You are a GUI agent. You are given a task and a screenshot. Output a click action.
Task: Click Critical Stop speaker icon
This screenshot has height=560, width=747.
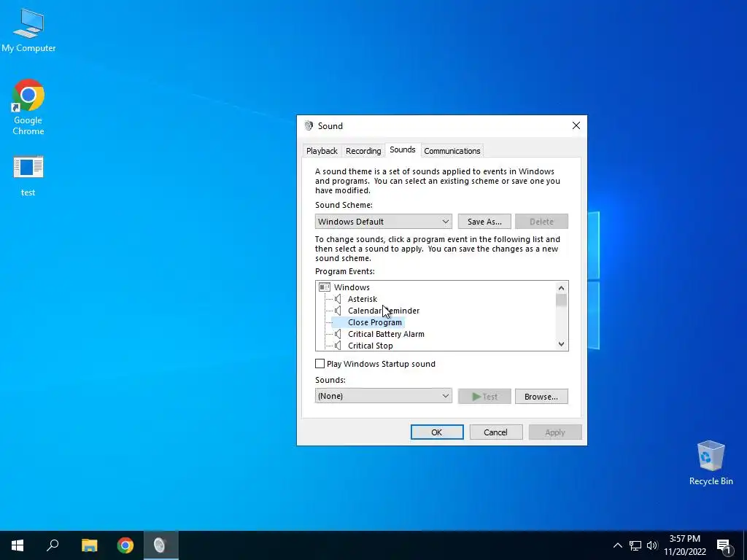[338, 346]
